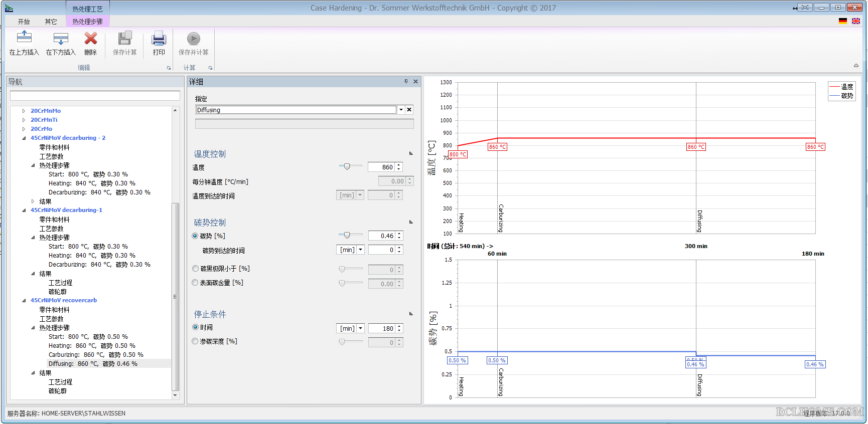
Task: Collapse the 温度控制 section
Action: pyautogui.click(x=411, y=153)
